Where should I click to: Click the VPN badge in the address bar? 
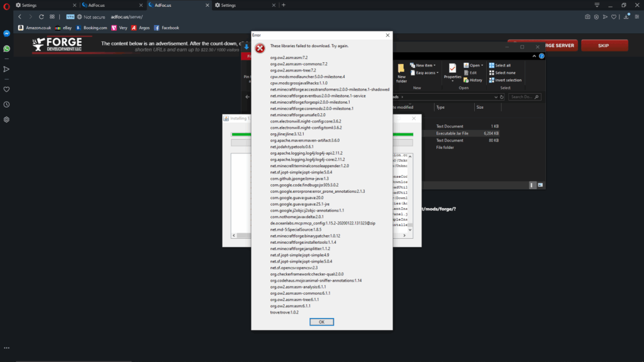(x=70, y=17)
